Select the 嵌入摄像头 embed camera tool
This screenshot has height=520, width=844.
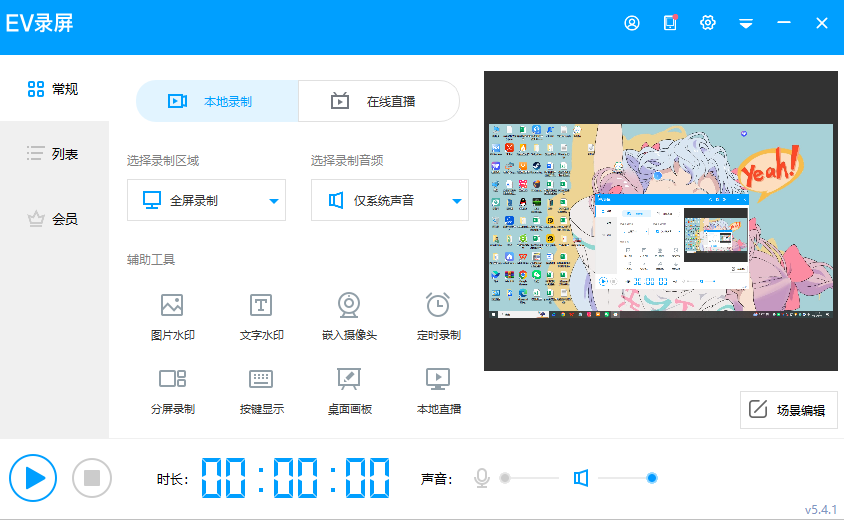(x=349, y=316)
